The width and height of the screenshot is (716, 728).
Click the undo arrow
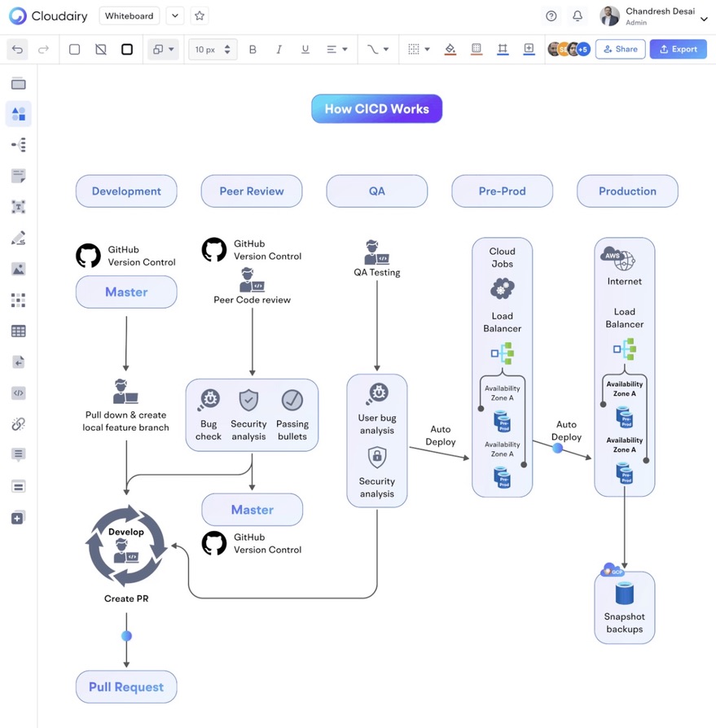click(17, 49)
